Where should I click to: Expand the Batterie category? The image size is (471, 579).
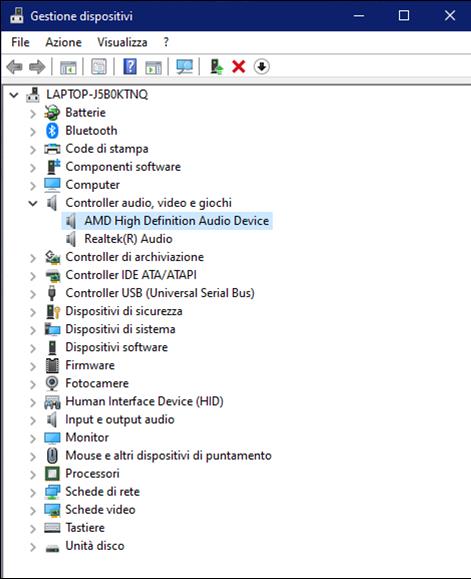click(x=33, y=113)
